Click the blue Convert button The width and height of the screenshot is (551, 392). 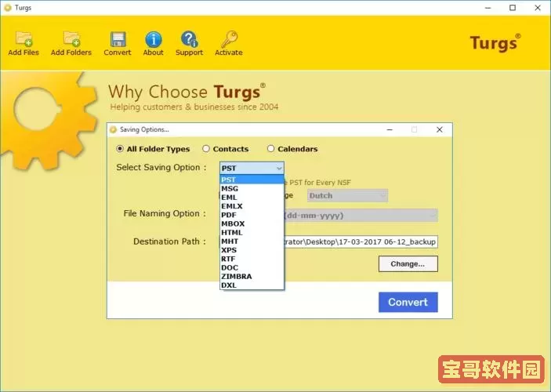click(x=408, y=302)
